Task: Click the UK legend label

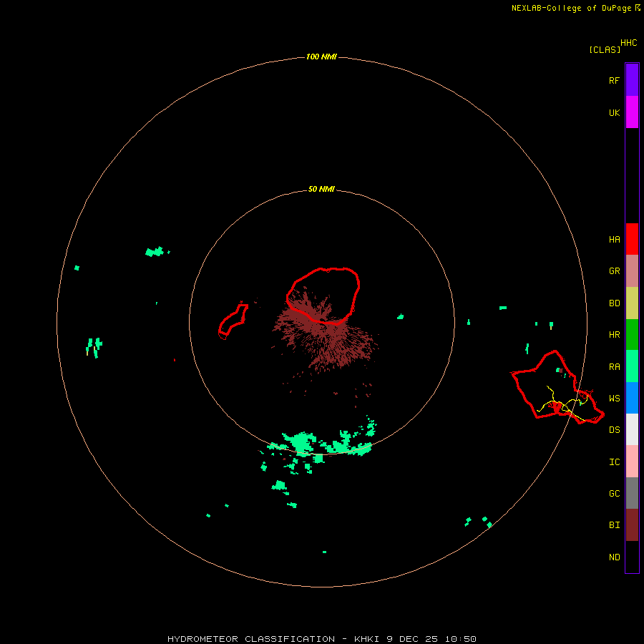Action: click(614, 113)
